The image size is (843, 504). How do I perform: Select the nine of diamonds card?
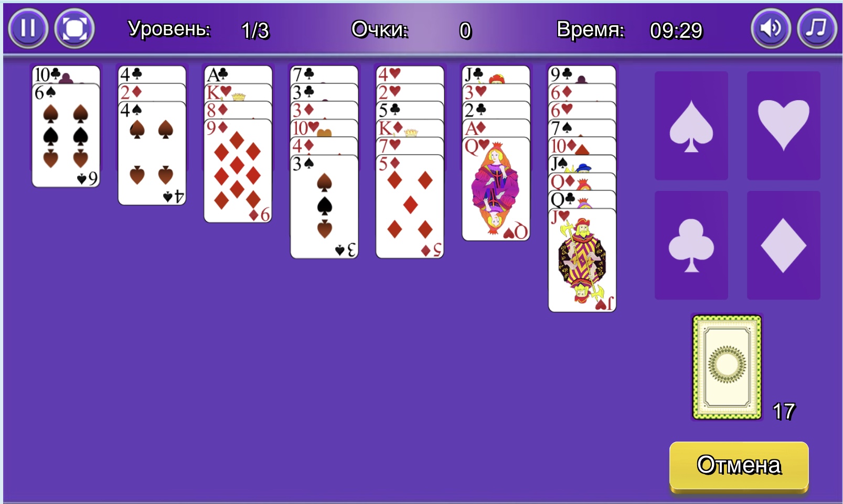(x=238, y=171)
